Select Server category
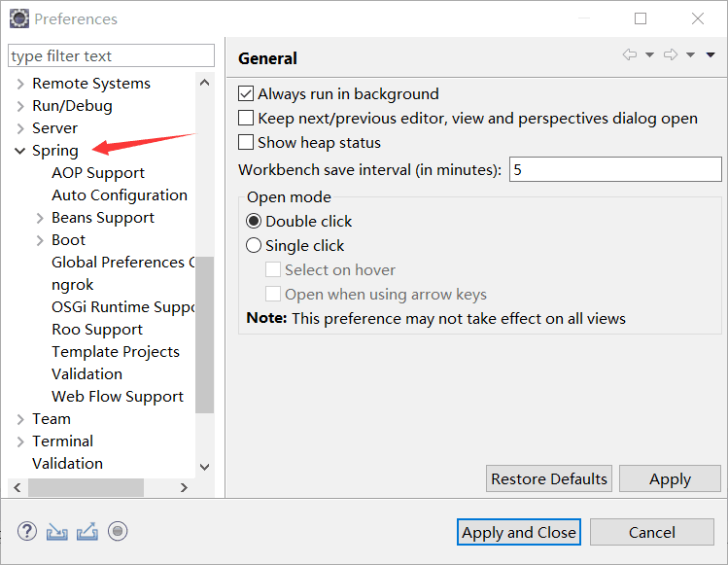 (54, 128)
